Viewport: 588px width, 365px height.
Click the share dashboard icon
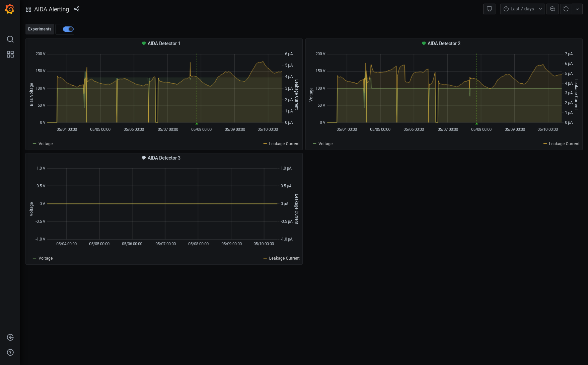pos(77,9)
